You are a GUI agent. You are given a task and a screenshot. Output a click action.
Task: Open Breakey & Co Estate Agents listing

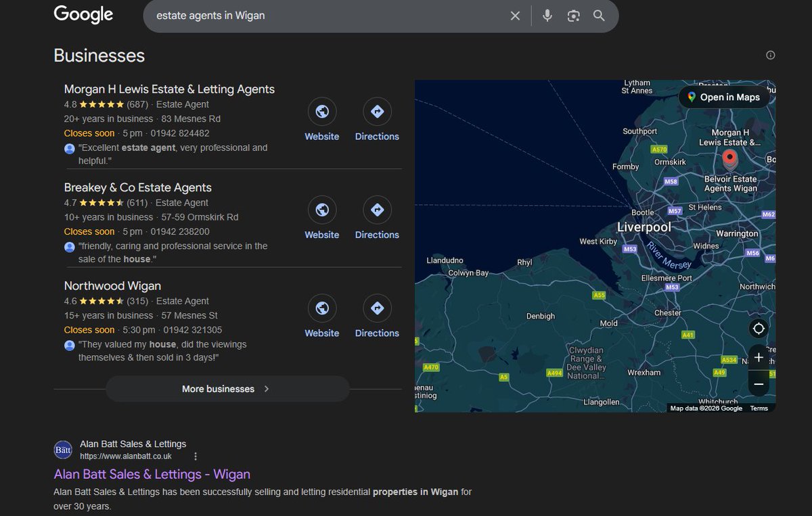coord(138,187)
